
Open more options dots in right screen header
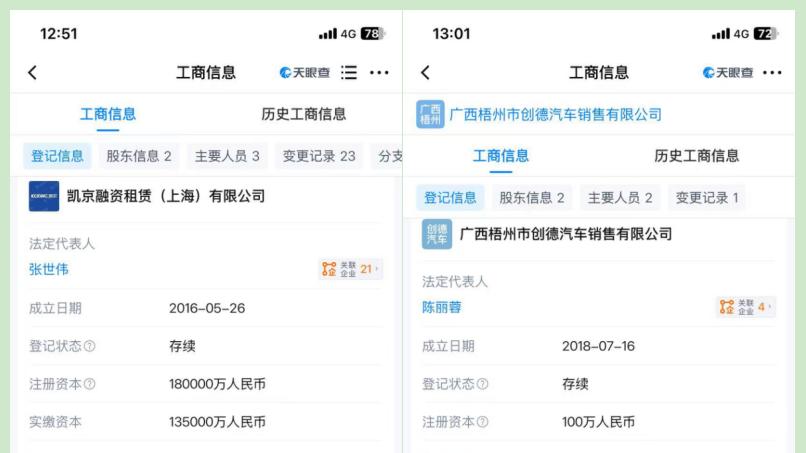point(772,73)
